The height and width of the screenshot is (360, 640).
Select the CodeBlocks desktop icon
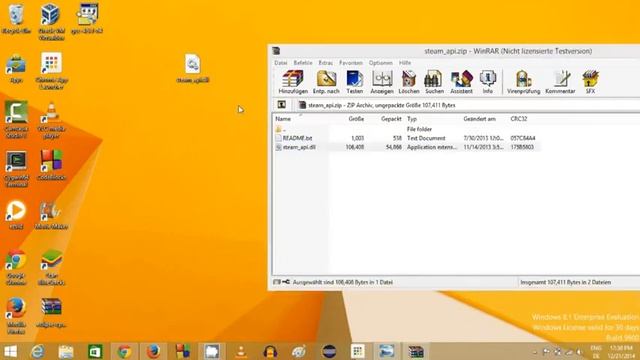click(51, 166)
